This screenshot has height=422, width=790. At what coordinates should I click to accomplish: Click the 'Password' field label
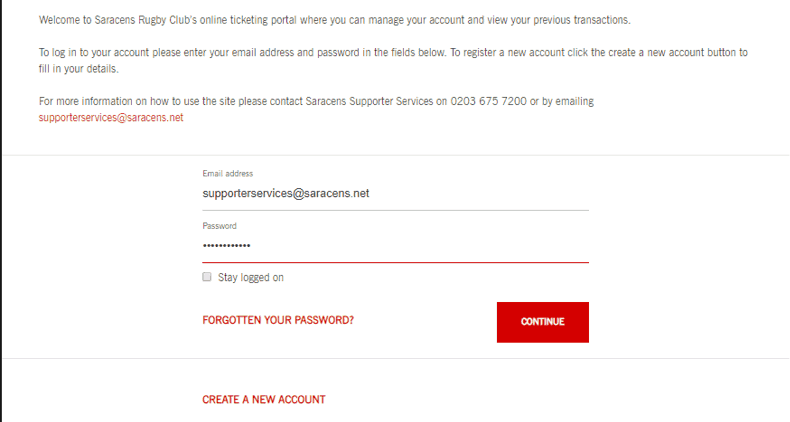219,226
